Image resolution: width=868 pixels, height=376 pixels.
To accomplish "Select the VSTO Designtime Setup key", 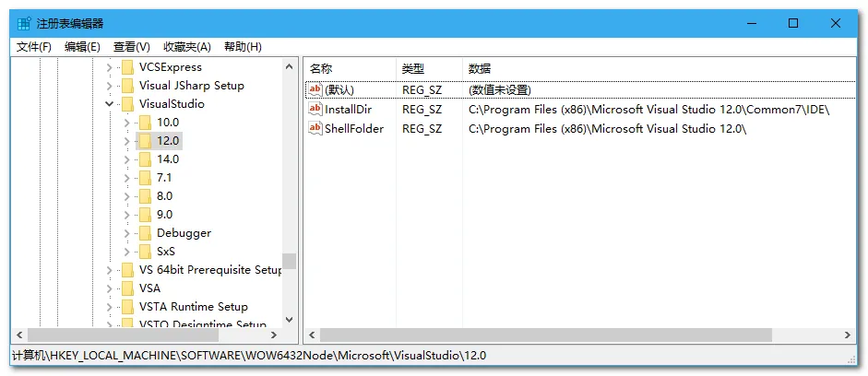I will pyautogui.click(x=203, y=324).
